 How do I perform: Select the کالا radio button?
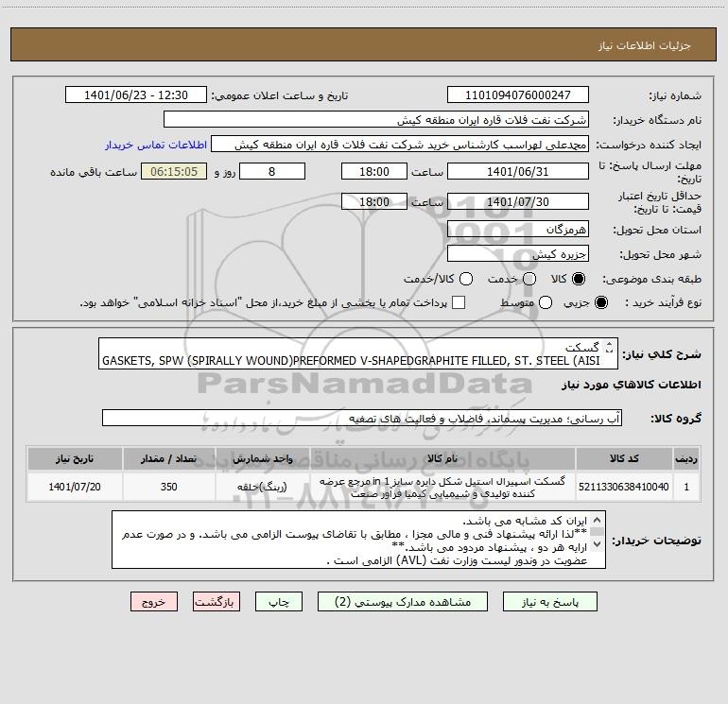pos(579,279)
